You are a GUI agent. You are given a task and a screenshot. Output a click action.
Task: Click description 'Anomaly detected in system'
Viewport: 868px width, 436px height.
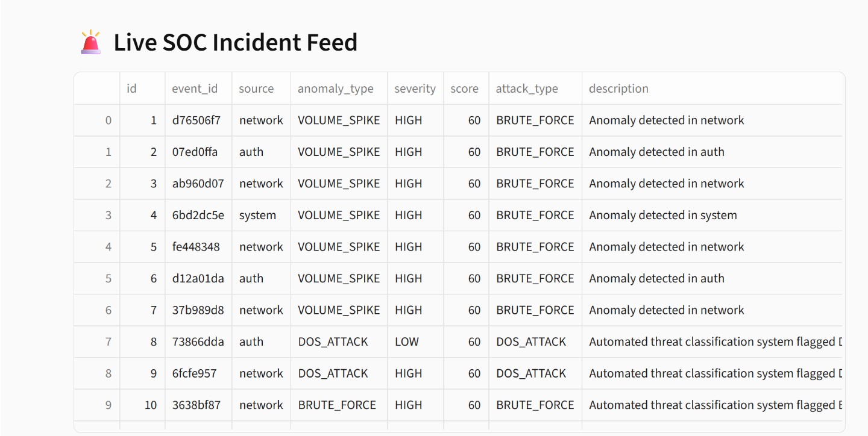tap(663, 215)
